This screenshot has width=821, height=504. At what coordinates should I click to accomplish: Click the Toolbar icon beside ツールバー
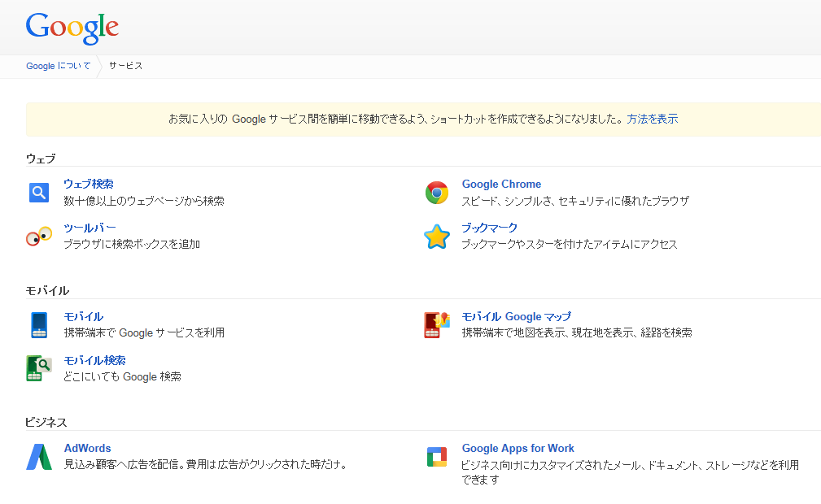(x=38, y=237)
